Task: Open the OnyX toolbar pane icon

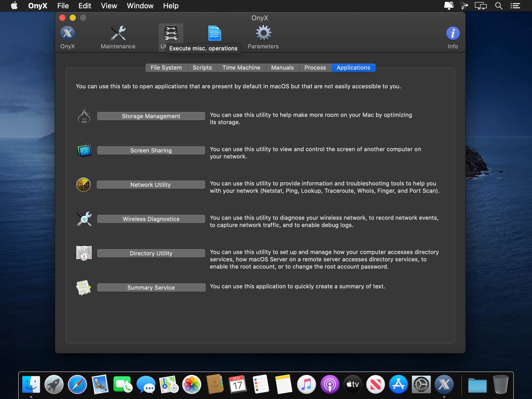Action: [x=68, y=33]
